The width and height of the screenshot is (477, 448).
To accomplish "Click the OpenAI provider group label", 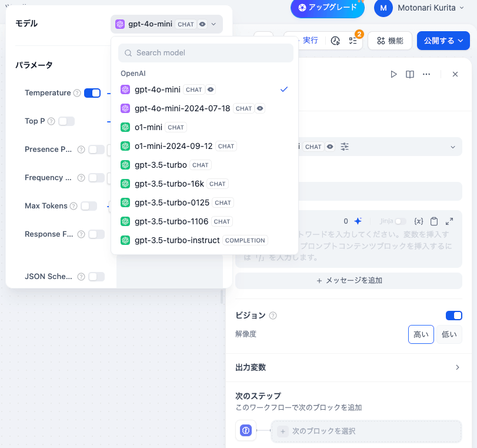I will coord(134,74).
